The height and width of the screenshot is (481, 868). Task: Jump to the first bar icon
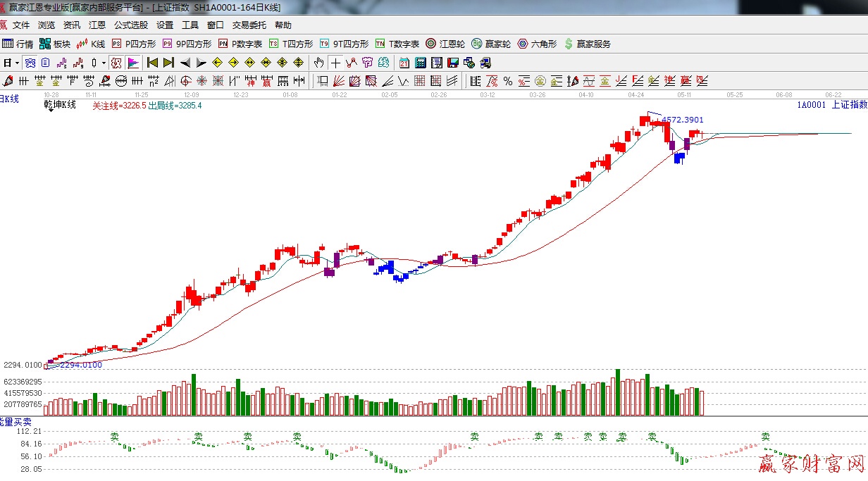(x=151, y=63)
